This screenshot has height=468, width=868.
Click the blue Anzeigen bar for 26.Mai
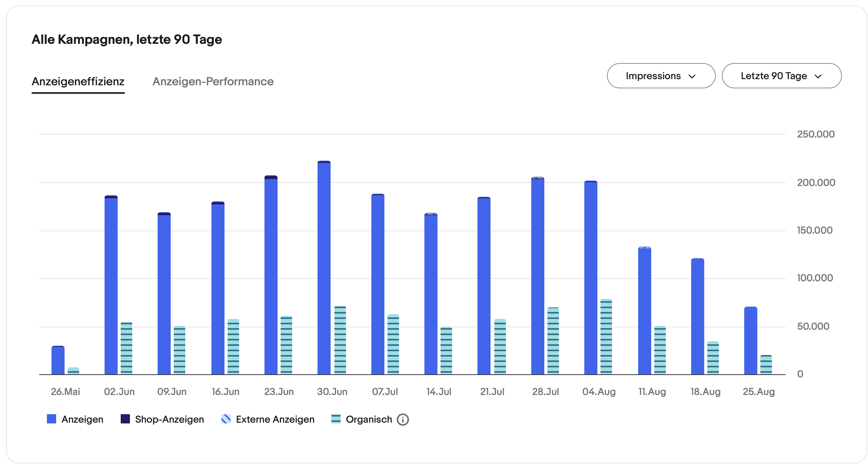point(58,360)
